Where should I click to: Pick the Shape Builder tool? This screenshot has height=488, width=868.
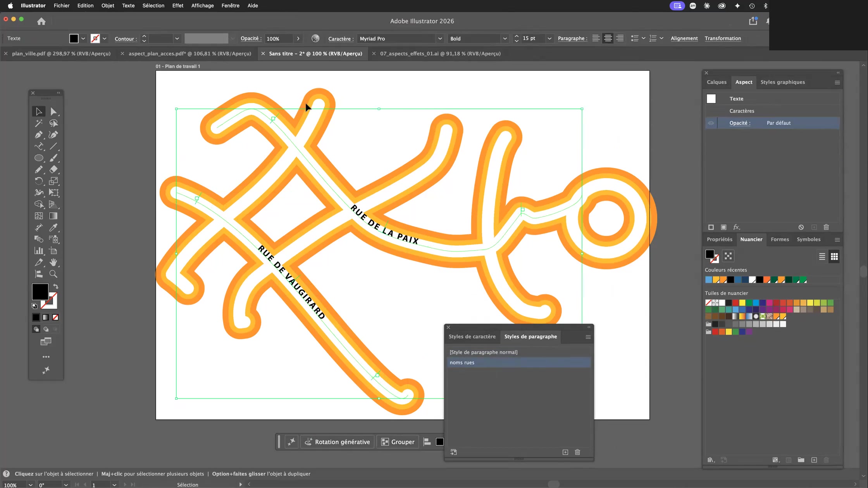coord(39,204)
